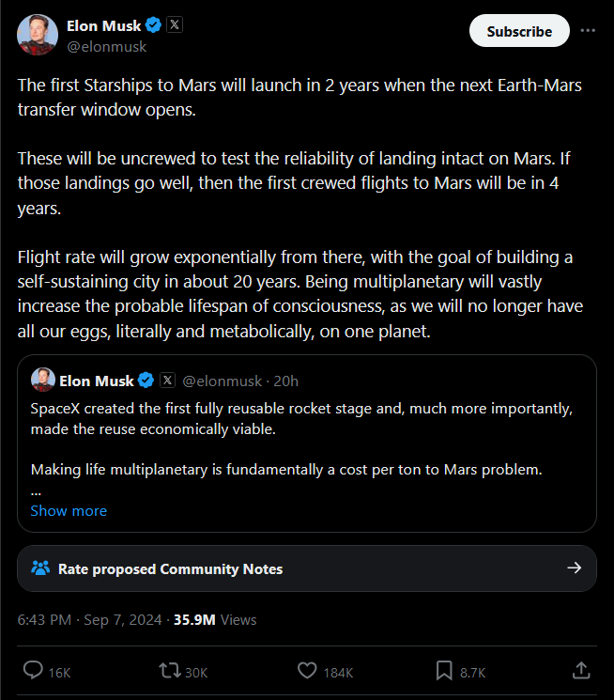The image size is (614, 700).
Task: Open the three-dot more options menu
Action: pyautogui.click(x=588, y=30)
